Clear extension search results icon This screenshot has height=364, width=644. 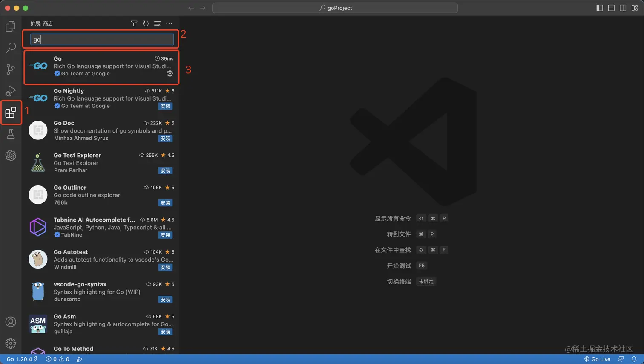(x=157, y=23)
